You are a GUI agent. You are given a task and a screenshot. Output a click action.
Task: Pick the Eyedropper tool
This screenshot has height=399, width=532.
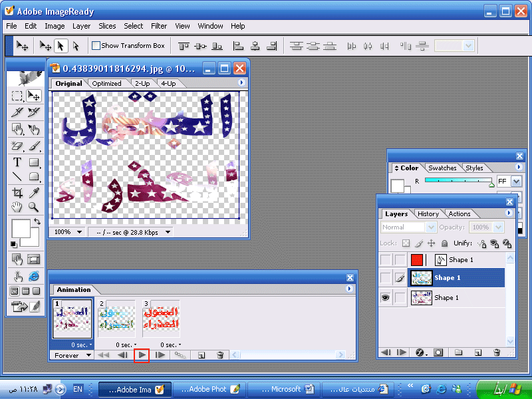pos(33,193)
